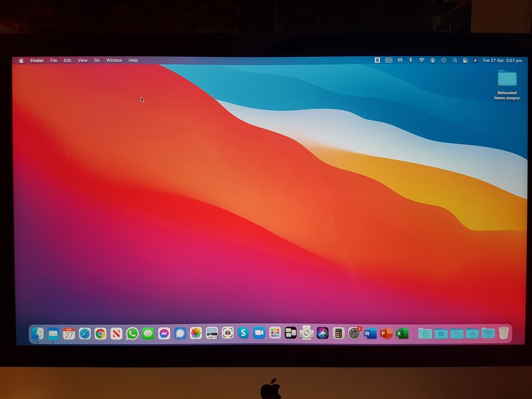Viewport: 532px width, 399px height.
Task: Open the clock and date menu
Action: [x=503, y=60]
